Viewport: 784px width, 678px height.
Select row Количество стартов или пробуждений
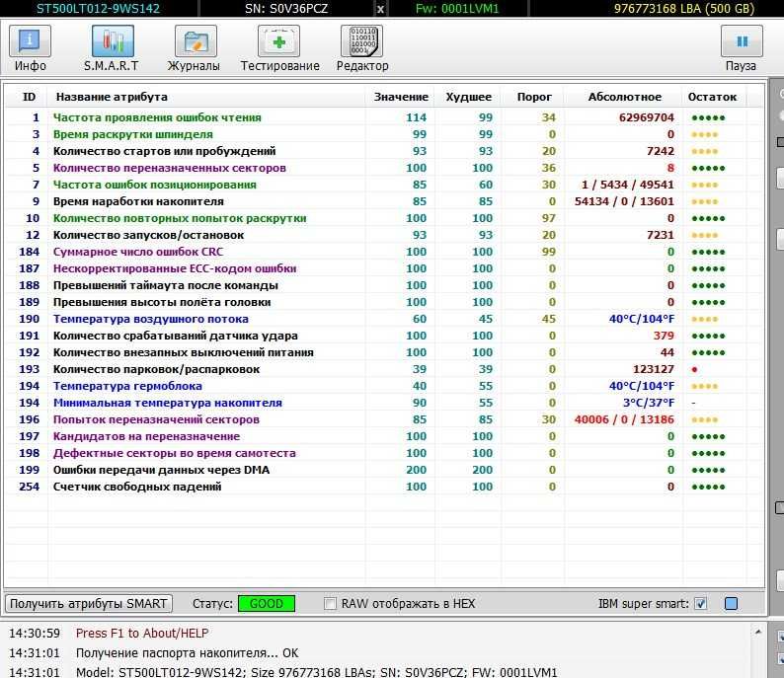(385, 151)
